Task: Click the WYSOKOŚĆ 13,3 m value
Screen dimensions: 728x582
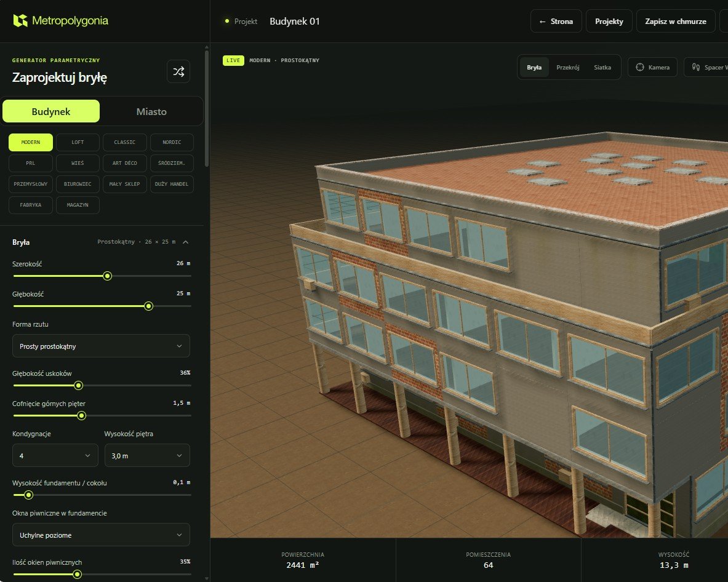Action: click(674, 565)
